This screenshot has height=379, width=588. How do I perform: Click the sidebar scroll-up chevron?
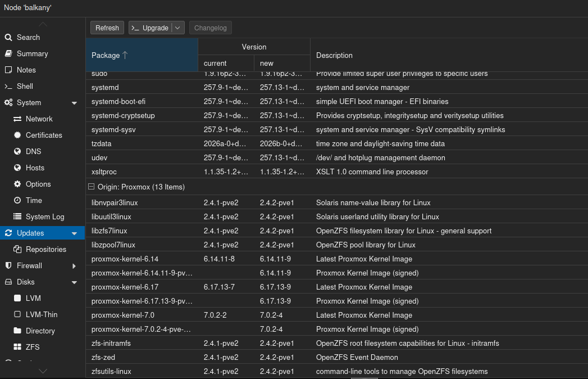click(43, 24)
